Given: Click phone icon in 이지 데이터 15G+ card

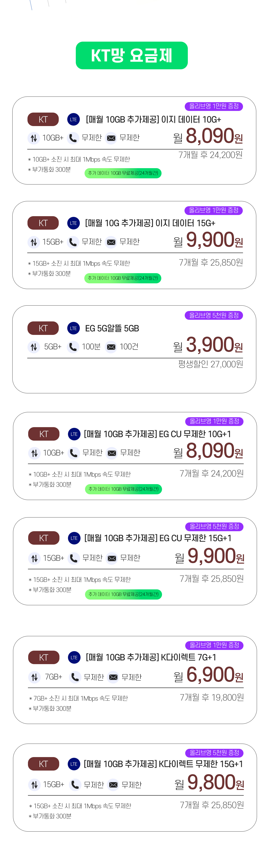Looking at the screenshot, I should tap(73, 242).
